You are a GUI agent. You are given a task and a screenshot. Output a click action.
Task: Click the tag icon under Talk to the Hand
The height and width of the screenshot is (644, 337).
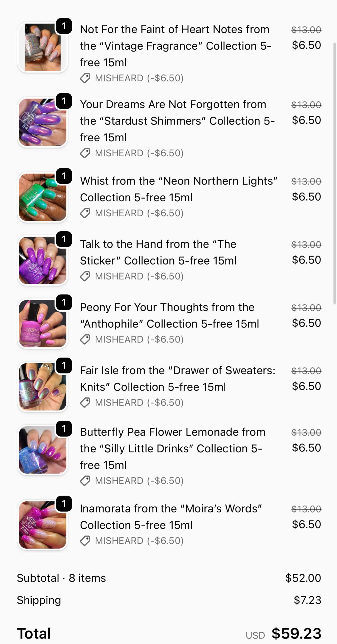tap(85, 276)
